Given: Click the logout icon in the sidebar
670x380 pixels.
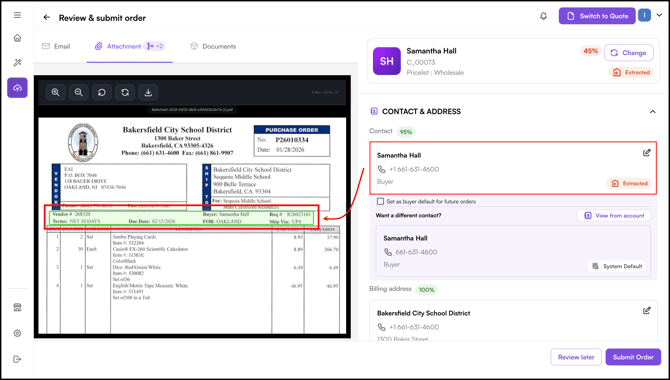Looking at the screenshot, I should tap(17, 359).
